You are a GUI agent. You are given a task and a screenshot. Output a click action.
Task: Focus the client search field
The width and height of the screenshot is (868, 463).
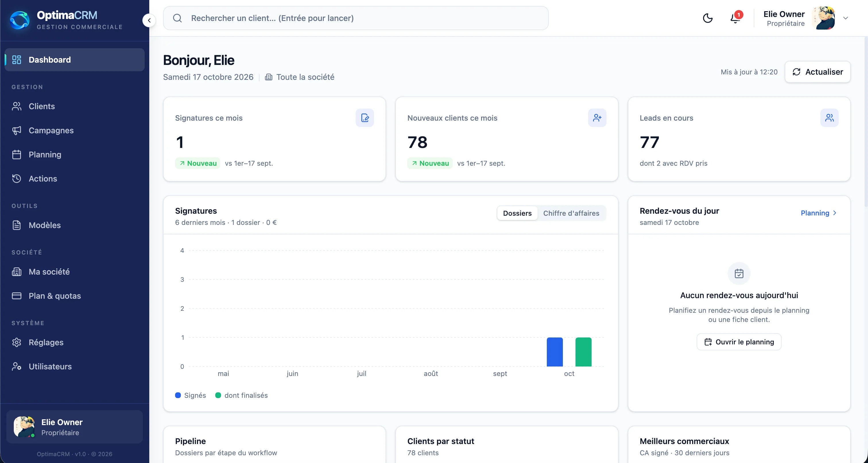click(356, 18)
